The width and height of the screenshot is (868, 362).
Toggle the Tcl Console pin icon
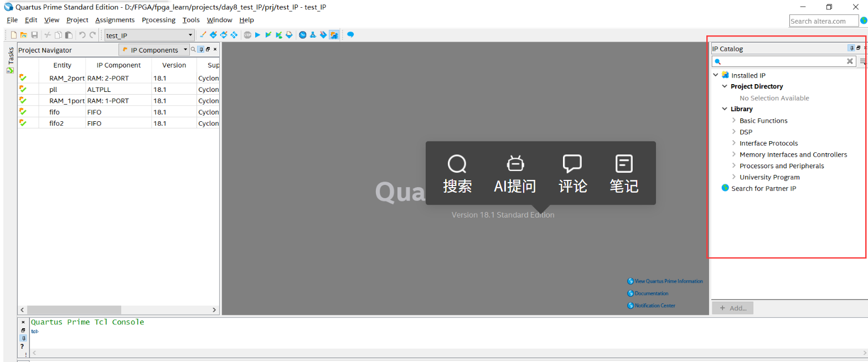[23, 338]
